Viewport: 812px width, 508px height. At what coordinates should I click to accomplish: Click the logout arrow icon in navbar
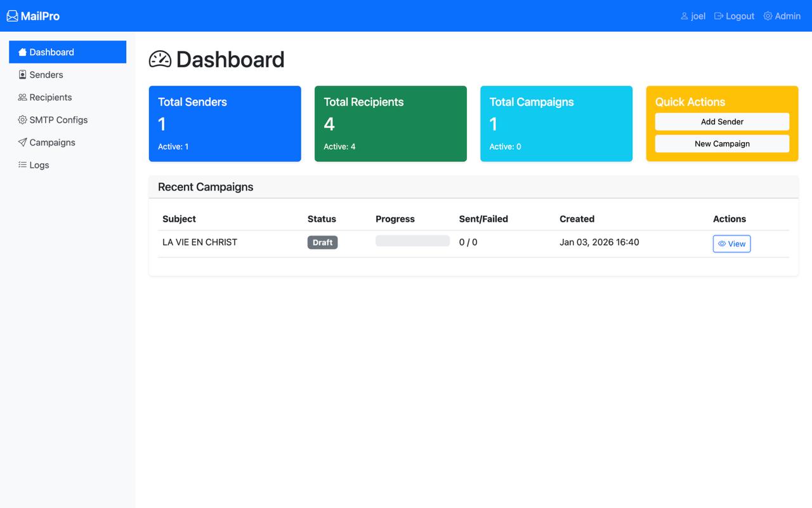pyautogui.click(x=719, y=16)
